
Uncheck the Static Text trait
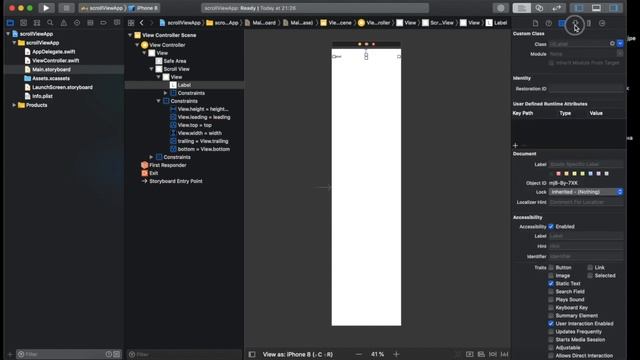point(551,284)
